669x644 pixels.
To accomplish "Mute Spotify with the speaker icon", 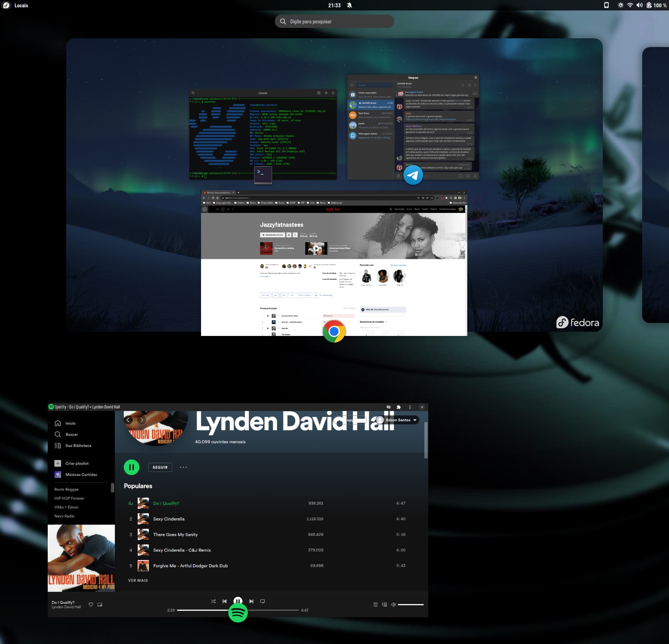I will 393,605.
